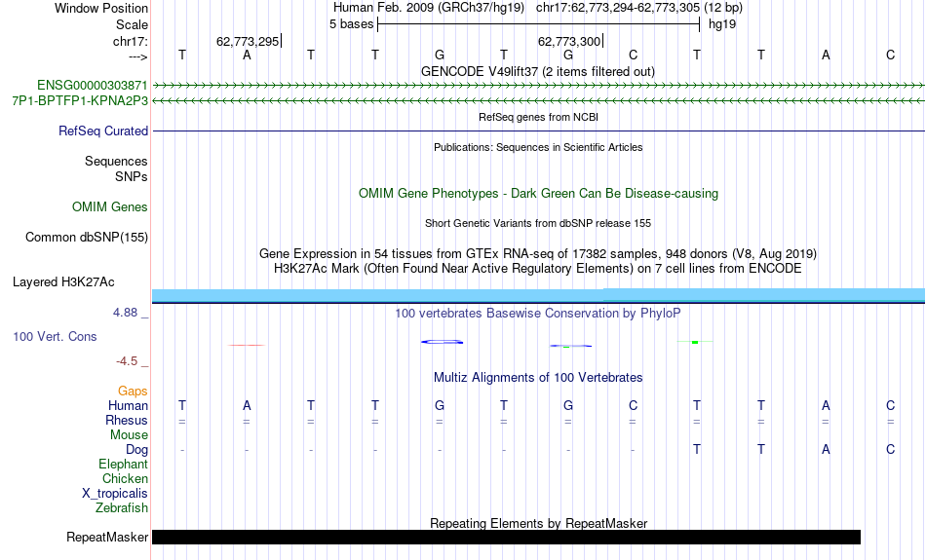Click the 62,773,300 ruler position
Viewport: 926px width, 560px height.
click(x=569, y=41)
